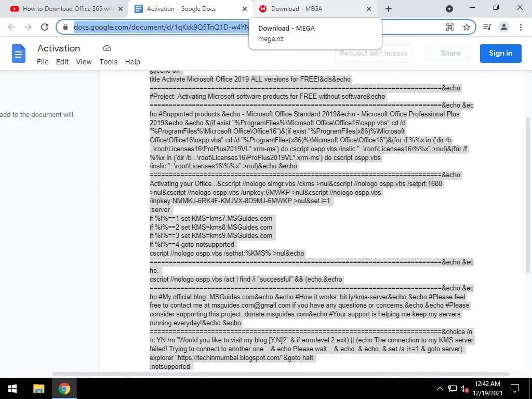Click the ':server' line in document
Screen dimensions: 532x399
coord(159,210)
